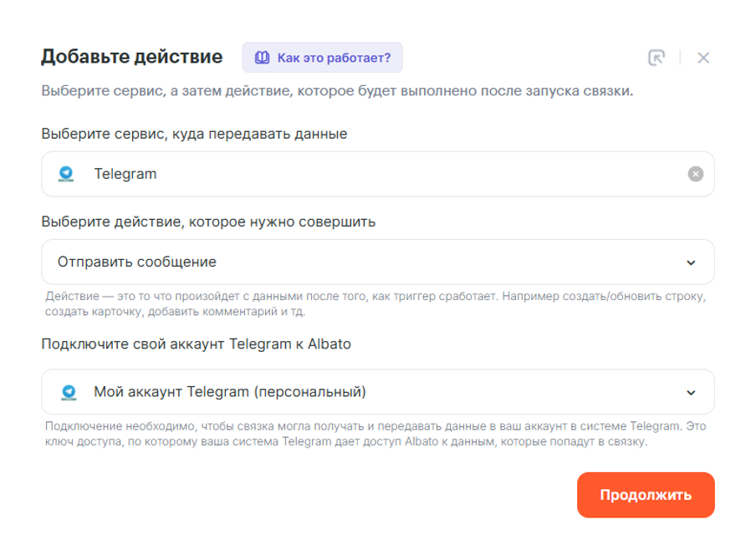The height and width of the screenshot is (560, 756).
Task: Click the label 'Выберите действие, которое нужно совершить'
Action: [208, 221]
